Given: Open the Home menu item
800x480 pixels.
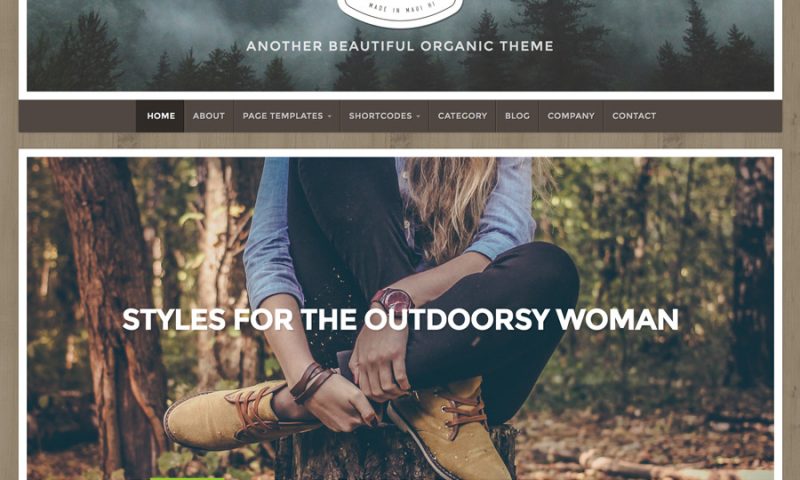Looking at the screenshot, I should 161,116.
